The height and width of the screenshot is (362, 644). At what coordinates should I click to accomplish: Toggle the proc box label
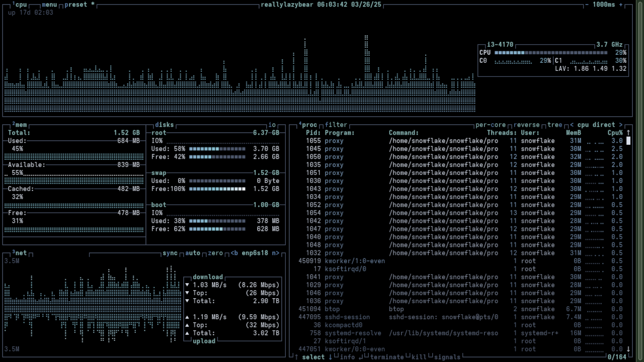tap(308, 125)
